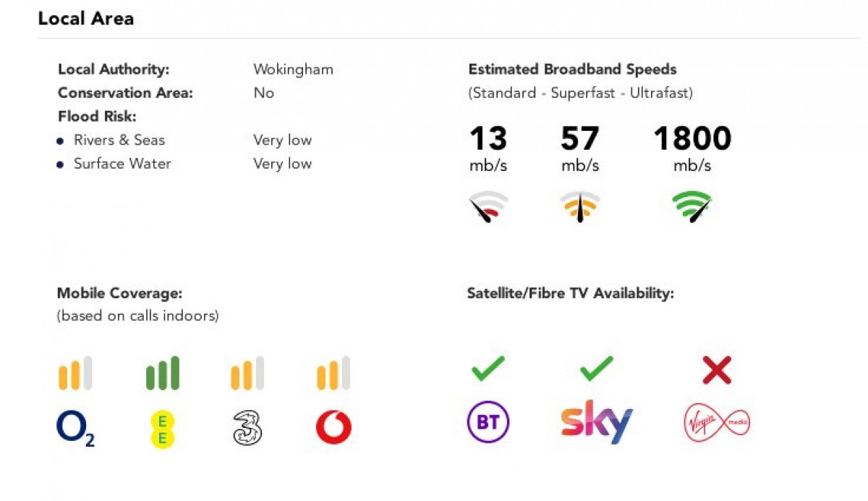Click the Surface Water flood risk item
Screen dimensions: 868x501
[x=122, y=164]
